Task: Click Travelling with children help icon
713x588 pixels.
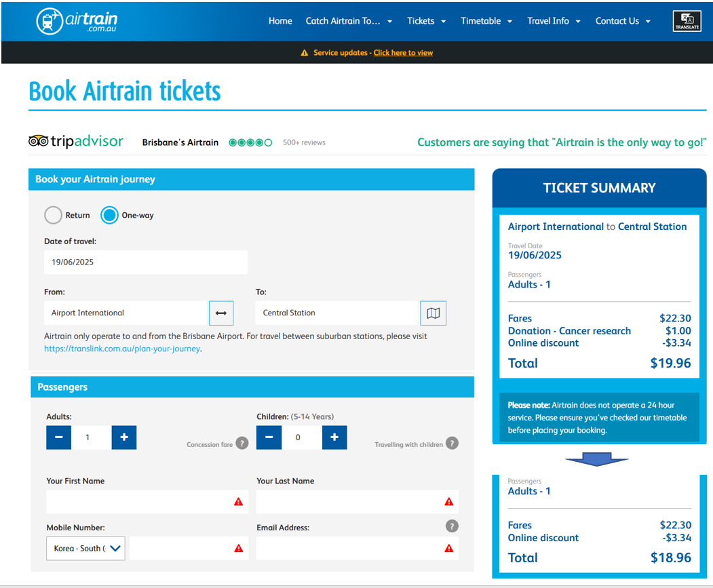Action: (x=452, y=443)
